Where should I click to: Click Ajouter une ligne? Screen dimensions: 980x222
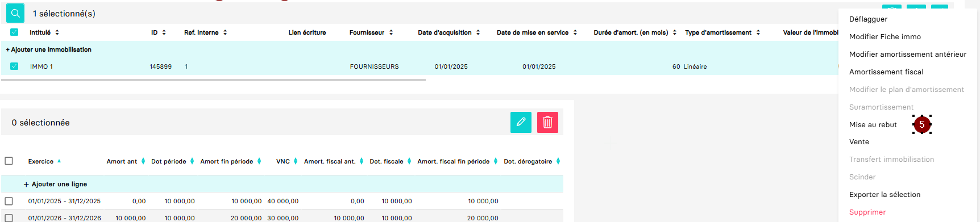(x=55, y=184)
